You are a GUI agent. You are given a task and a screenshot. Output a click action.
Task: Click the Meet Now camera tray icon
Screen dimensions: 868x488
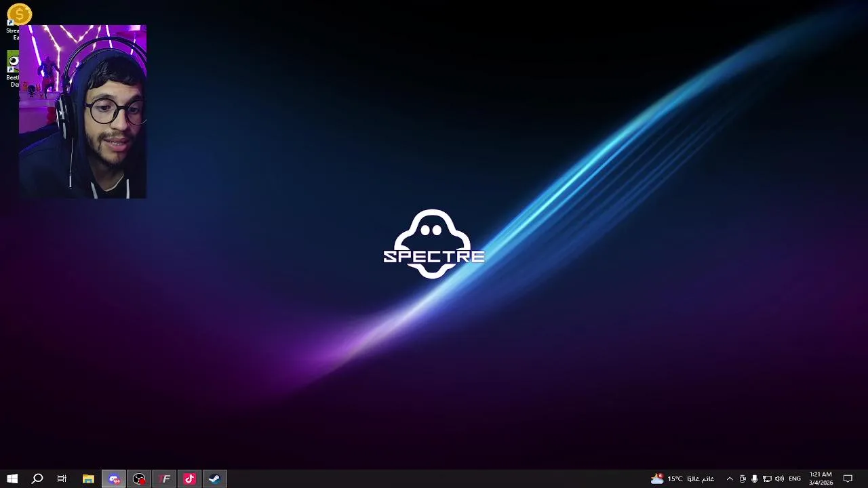pos(743,479)
